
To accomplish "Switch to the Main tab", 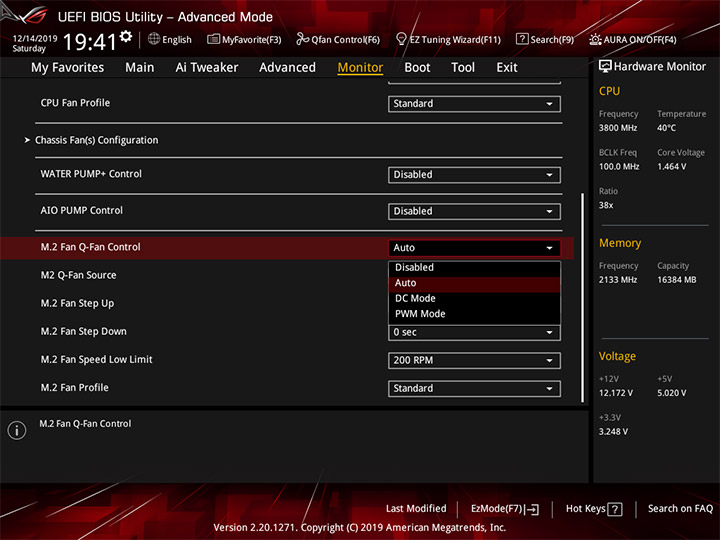I will click(140, 68).
